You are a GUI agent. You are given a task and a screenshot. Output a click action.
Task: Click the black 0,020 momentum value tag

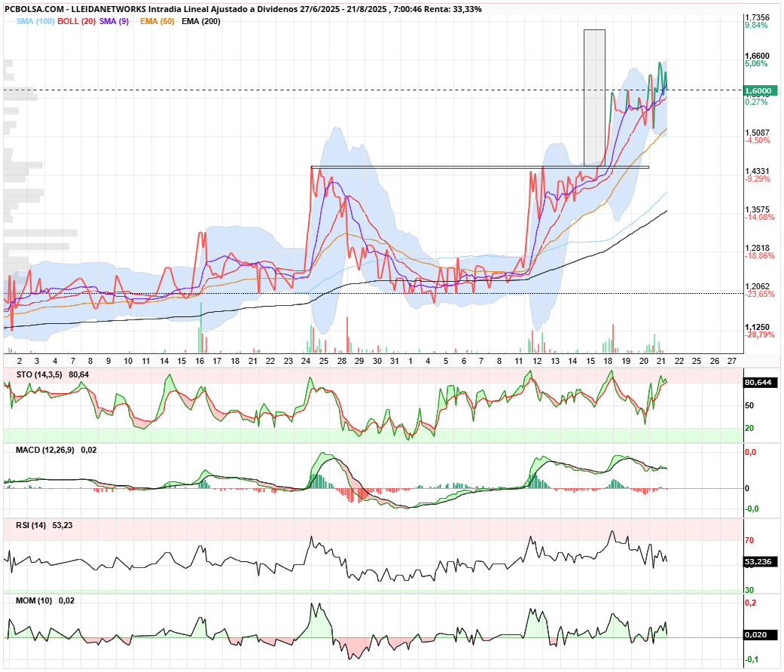pos(761,635)
